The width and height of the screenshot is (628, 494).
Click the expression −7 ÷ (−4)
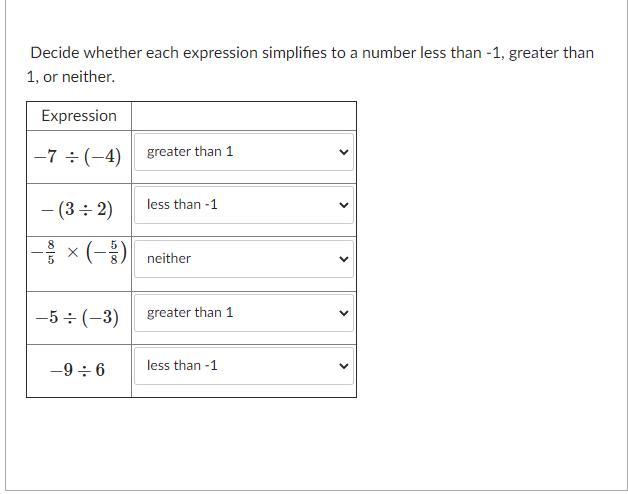point(77,157)
